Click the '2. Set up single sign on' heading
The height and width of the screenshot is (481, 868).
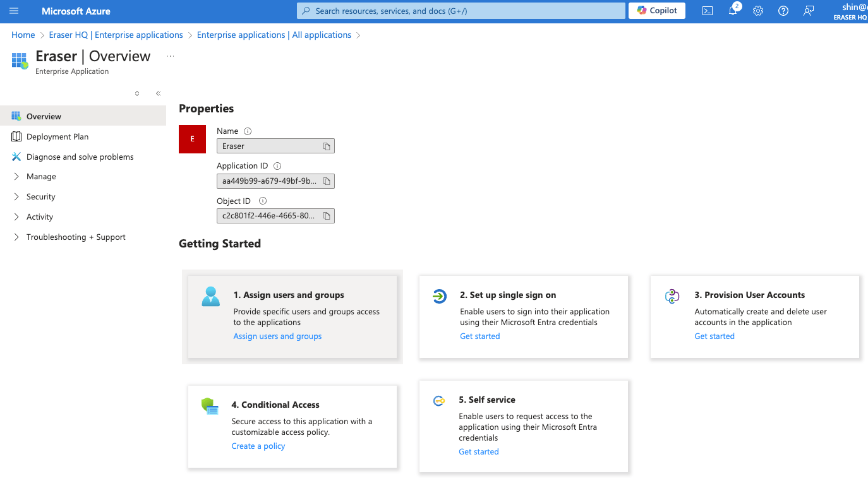(508, 295)
